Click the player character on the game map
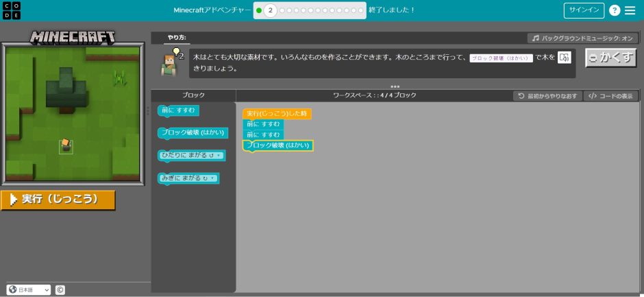The image size is (644, 297). (x=66, y=145)
